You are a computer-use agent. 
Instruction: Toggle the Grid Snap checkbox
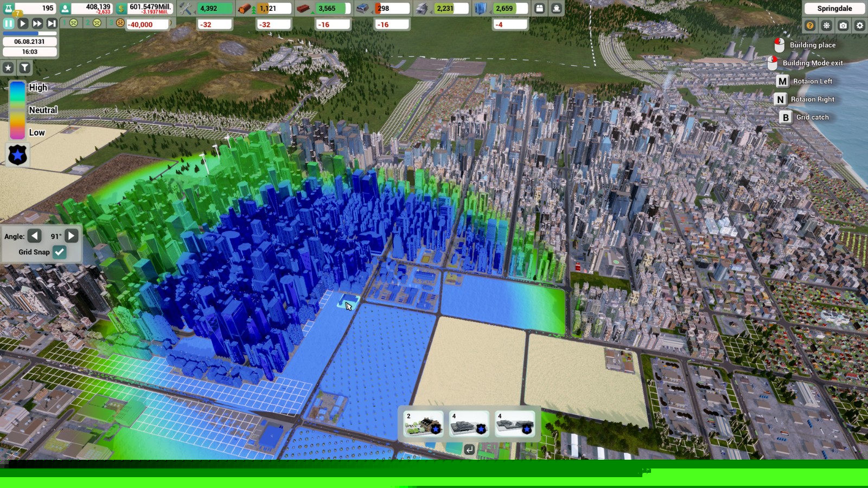pyautogui.click(x=60, y=252)
